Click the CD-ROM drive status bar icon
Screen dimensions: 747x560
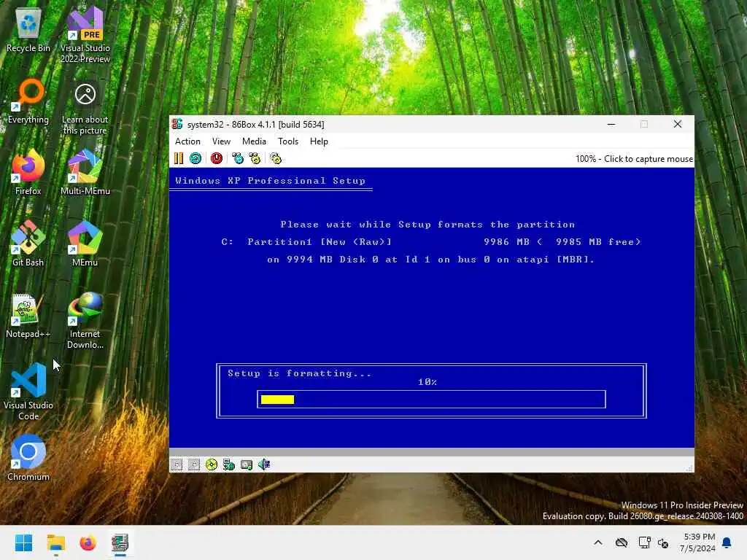(212, 464)
